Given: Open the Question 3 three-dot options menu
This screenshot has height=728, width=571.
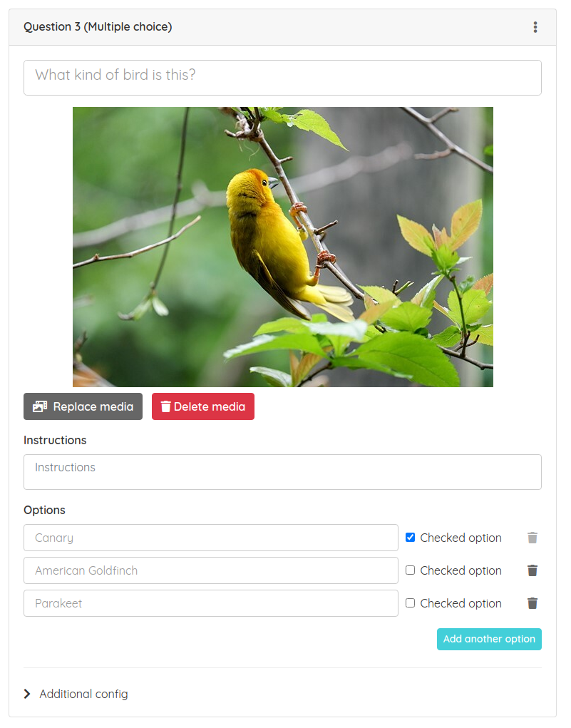Looking at the screenshot, I should pyautogui.click(x=535, y=27).
